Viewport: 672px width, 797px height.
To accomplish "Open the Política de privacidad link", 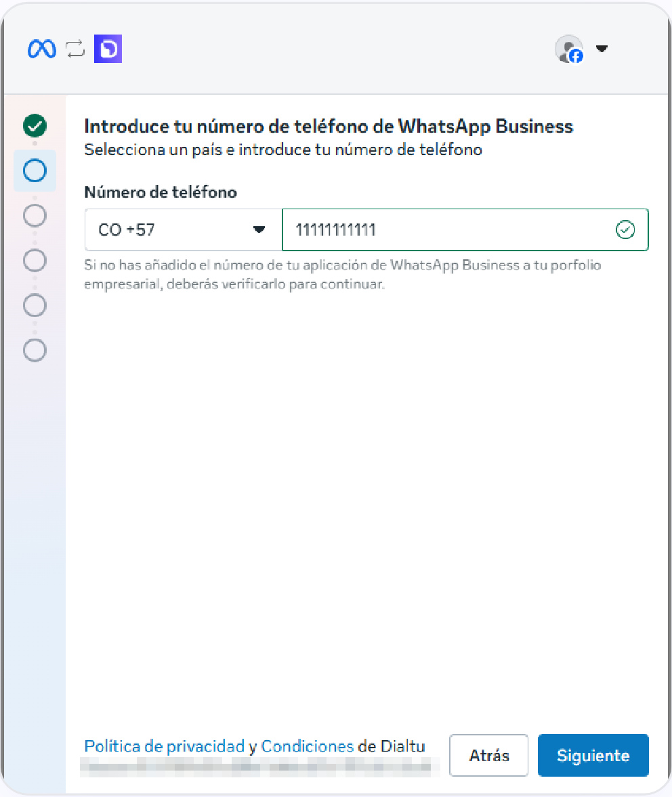I will point(165,746).
